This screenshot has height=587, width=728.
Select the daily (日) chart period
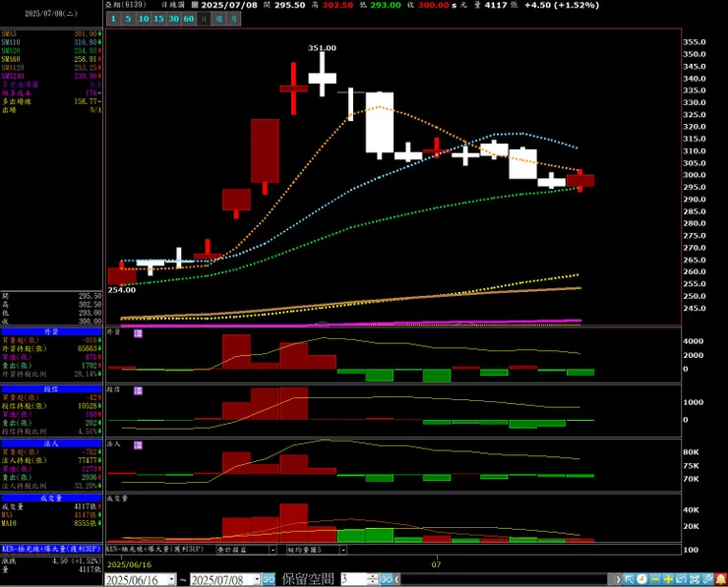click(204, 19)
